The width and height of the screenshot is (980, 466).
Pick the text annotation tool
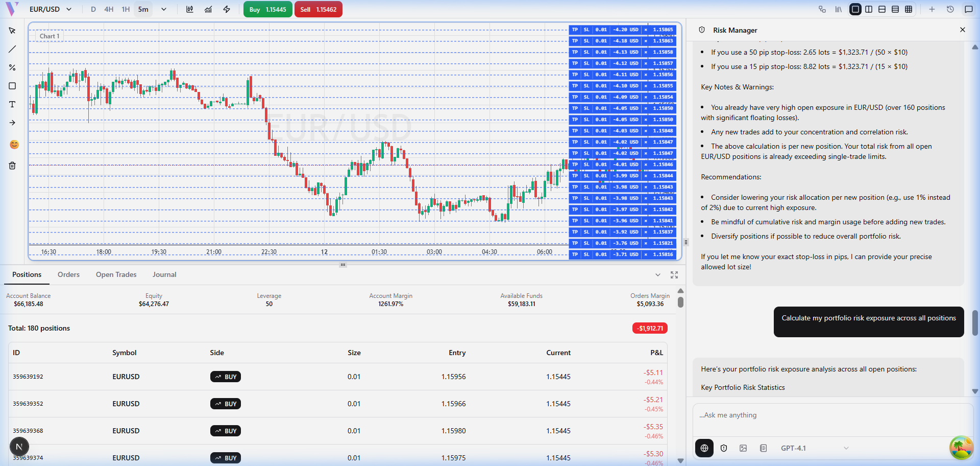tap(12, 104)
